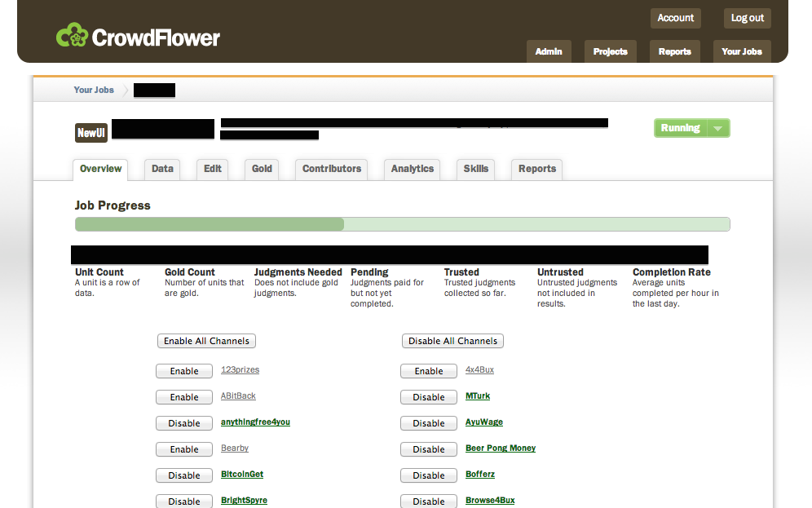Select the Overview tab

coord(100,170)
